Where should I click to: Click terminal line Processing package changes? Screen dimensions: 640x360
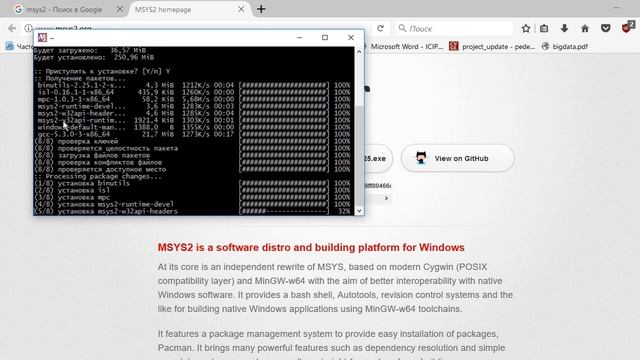click(x=97, y=176)
